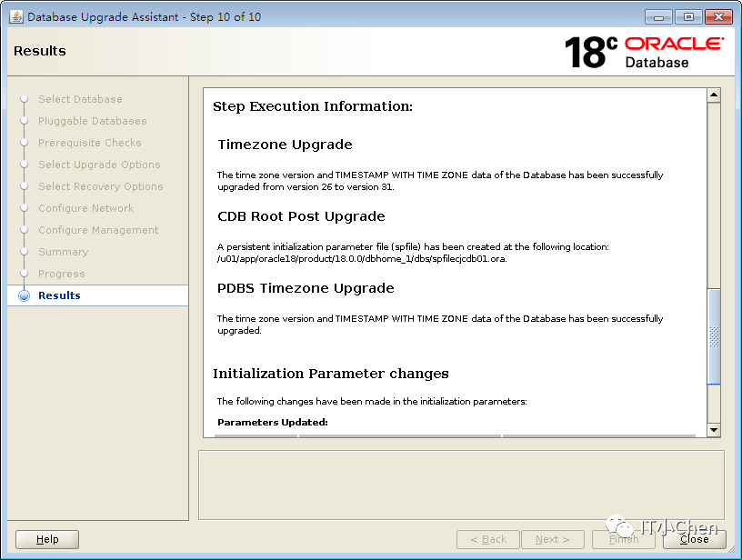Close the Upgrade Assistant with Close button
Screen dimensions: 742x560
coord(694,539)
